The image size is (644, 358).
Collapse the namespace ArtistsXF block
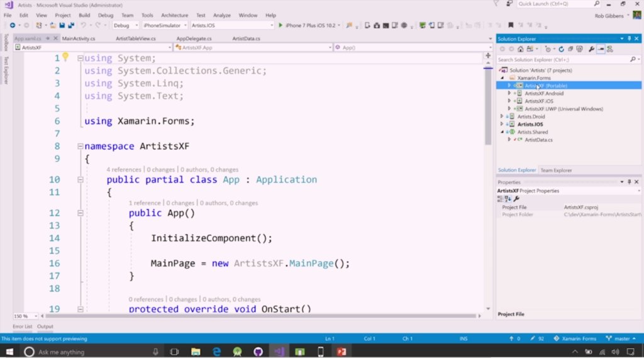coord(80,147)
